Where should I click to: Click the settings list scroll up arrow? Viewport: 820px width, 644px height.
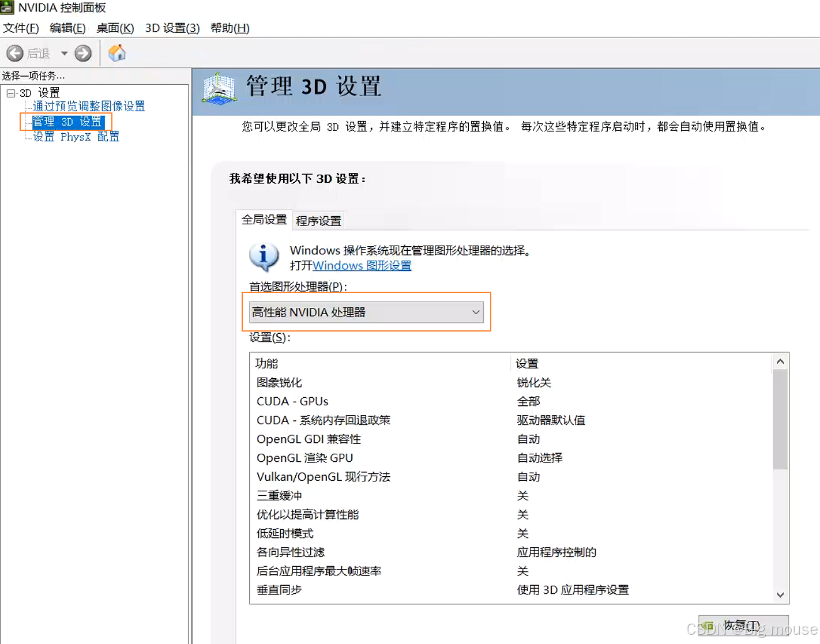pyautogui.click(x=780, y=361)
